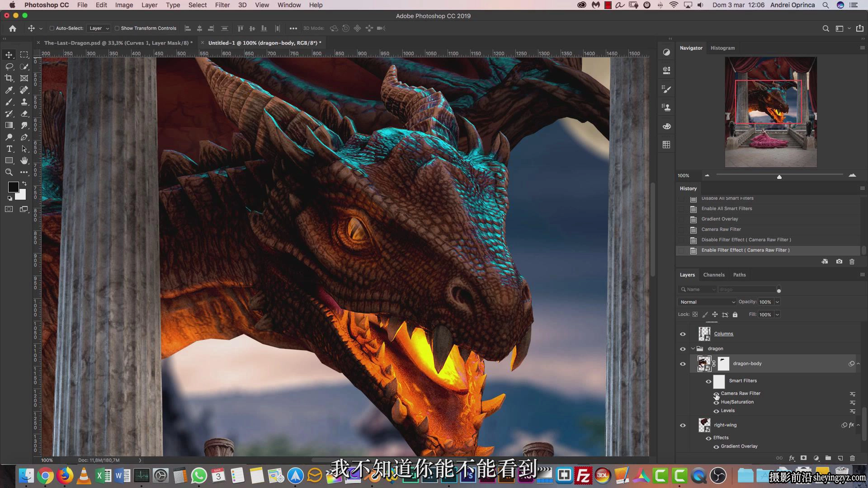
Task: Open the Opacity slider dropdown arrow
Action: 777,302
